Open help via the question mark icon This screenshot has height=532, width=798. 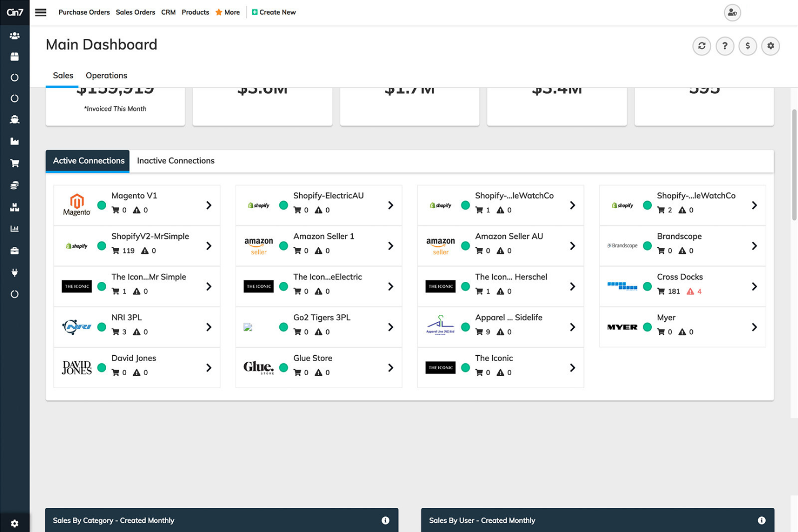(725, 46)
